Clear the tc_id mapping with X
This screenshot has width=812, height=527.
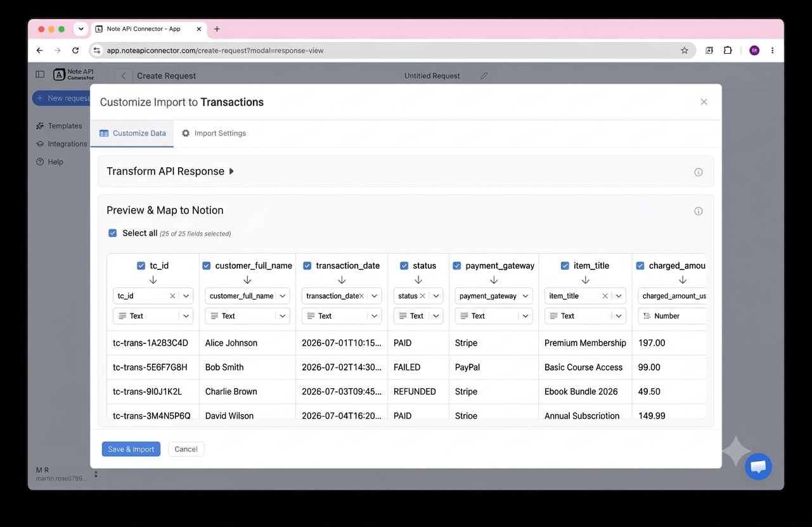(172, 296)
